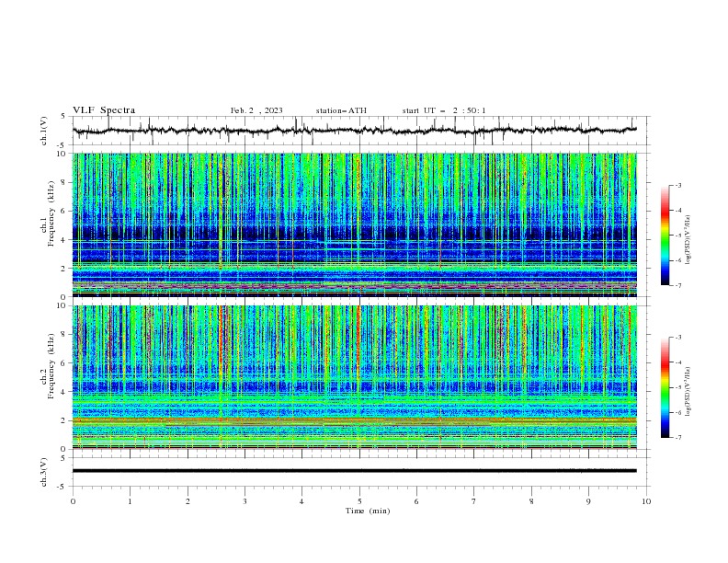Click the 'ch.1(V)' axis label
The image size is (728, 563).
(x=44, y=131)
